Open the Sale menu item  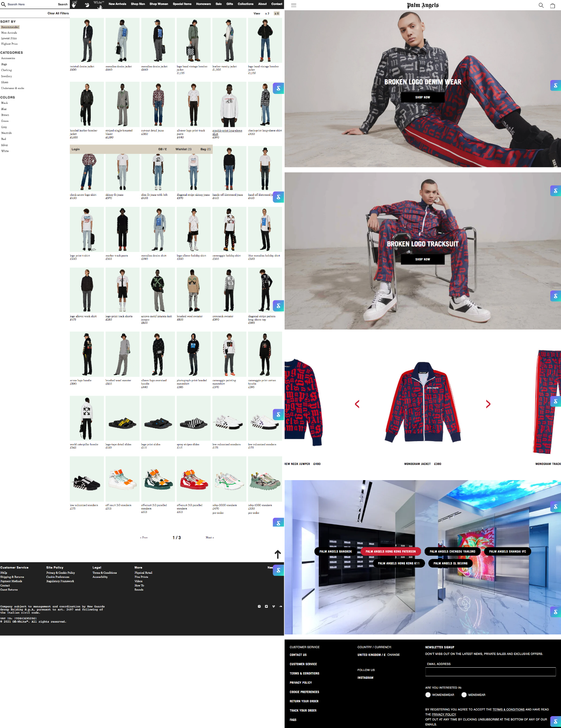tap(218, 4)
